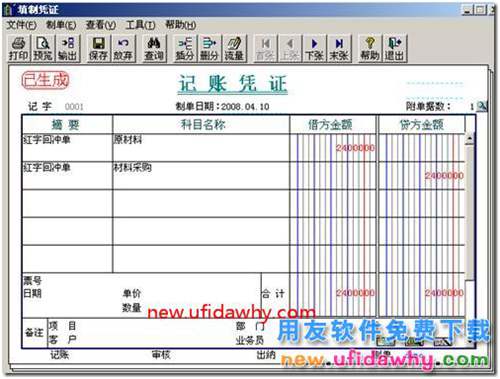Open the 帮助(H) menu
500x379 pixels.
181,25
